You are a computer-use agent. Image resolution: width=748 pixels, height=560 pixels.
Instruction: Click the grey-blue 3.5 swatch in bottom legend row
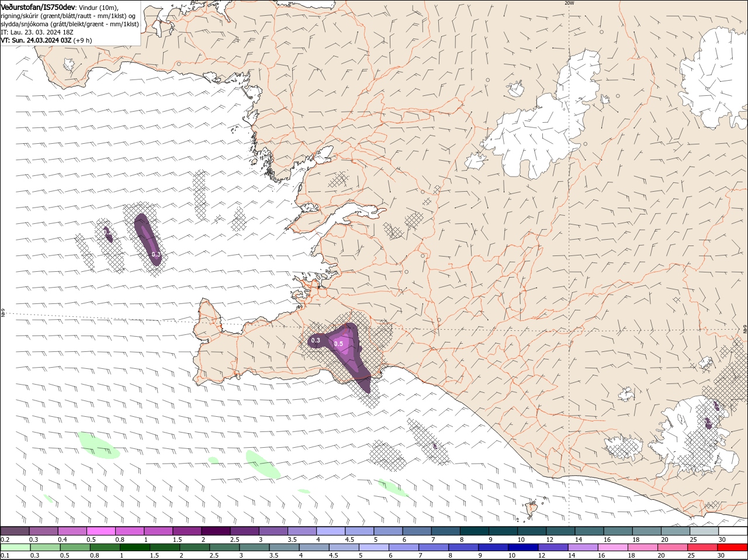click(284, 548)
